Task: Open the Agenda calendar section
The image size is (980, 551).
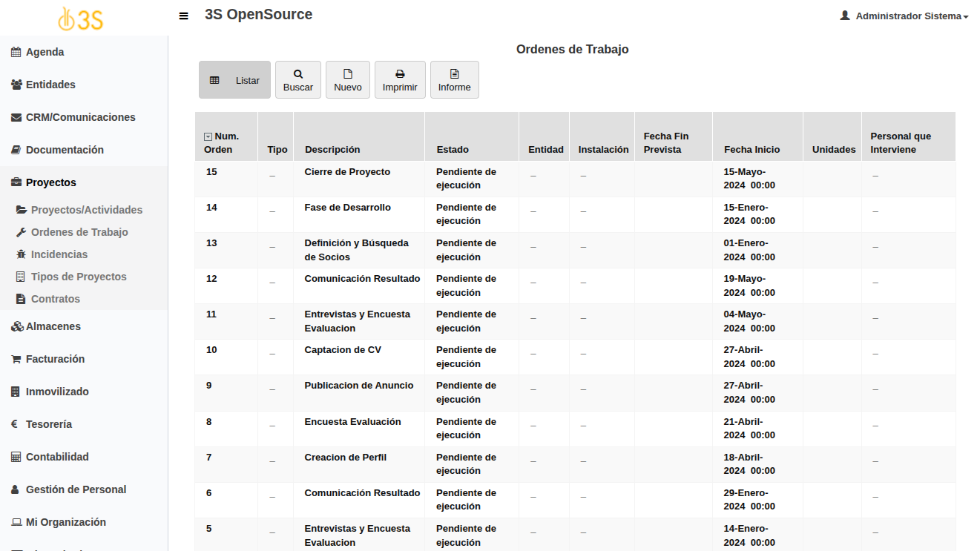Action: click(x=45, y=52)
